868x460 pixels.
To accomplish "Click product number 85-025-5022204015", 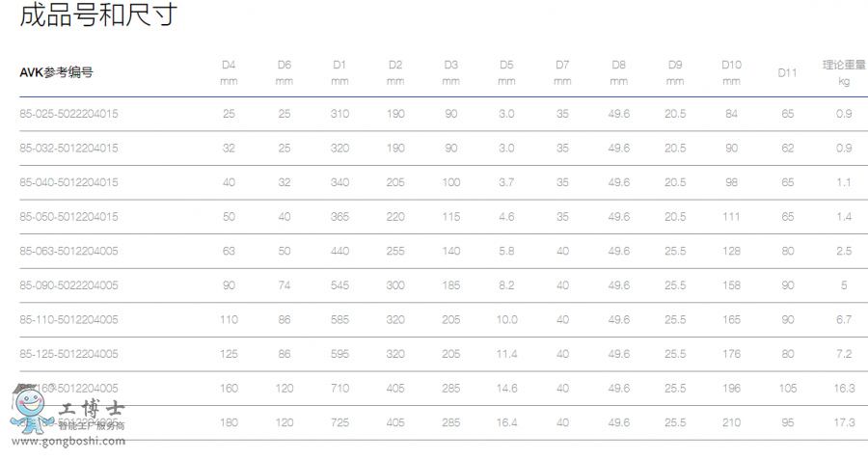I will point(69,114).
